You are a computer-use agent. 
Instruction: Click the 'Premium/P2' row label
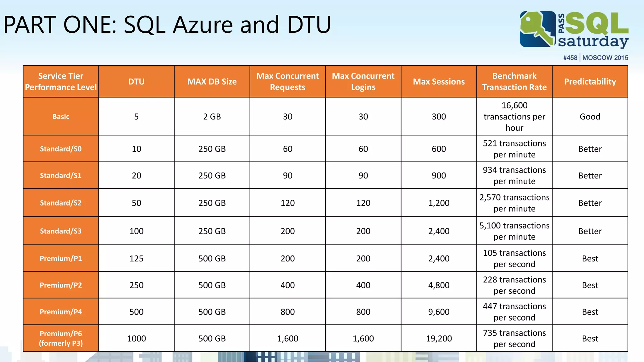click(61, 285)
